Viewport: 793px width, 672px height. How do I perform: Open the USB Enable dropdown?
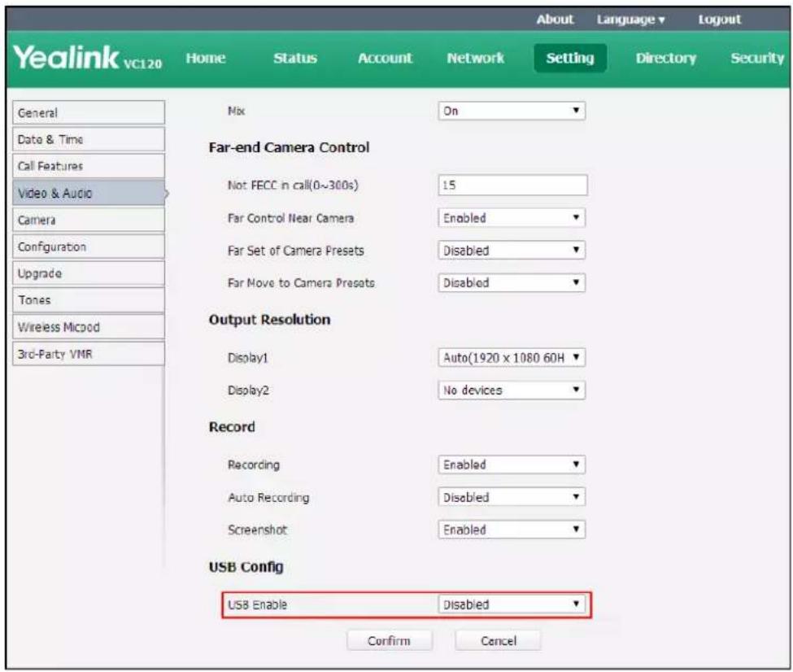tap(512, 604)
